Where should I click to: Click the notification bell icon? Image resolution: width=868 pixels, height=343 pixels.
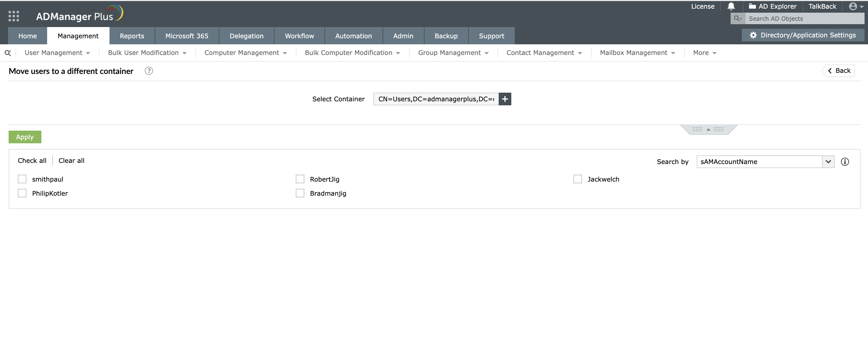pyautogui.click(x=731, y=6)
